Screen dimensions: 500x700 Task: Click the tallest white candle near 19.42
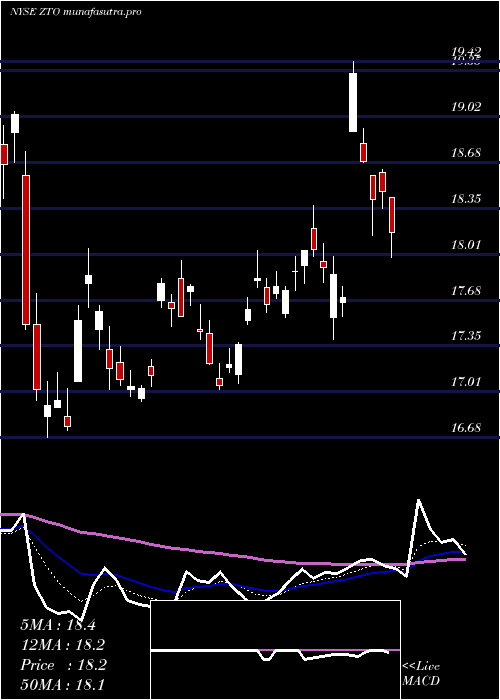point(353,102)
